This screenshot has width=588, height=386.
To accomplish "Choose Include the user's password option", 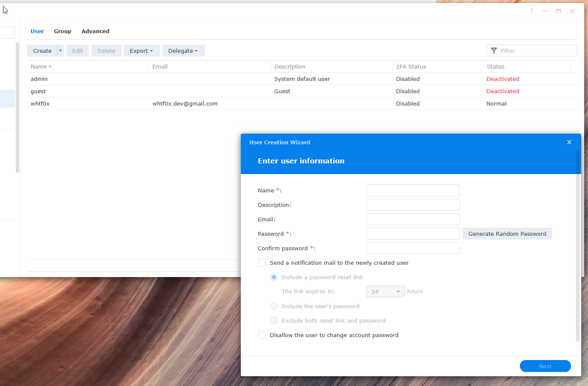I will pyautogui.click(x=274, y=306).
